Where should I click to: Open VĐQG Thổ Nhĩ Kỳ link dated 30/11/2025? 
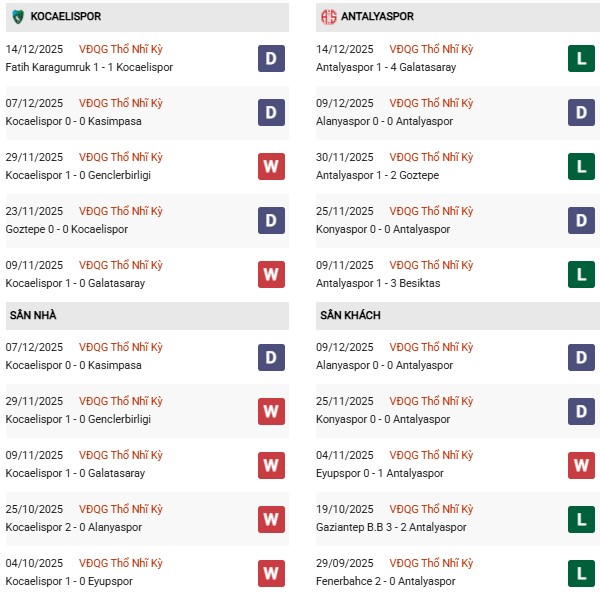tap(430, 157)
